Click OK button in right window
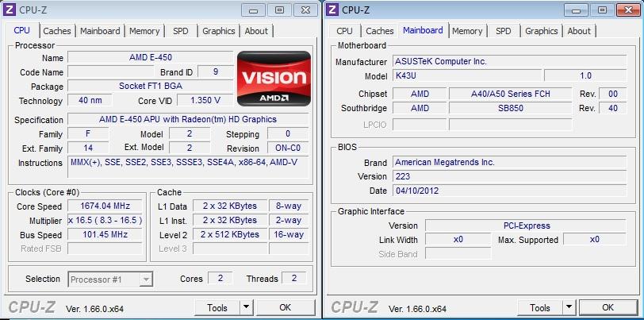 pos(608,307)
